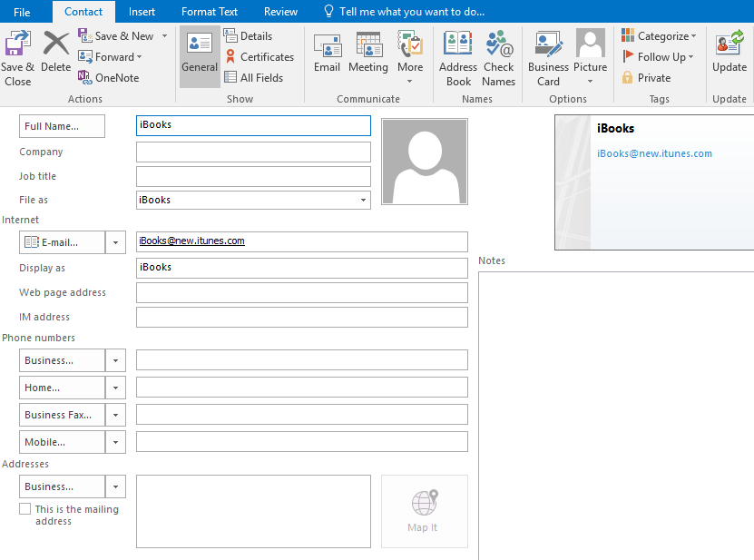
Task: Toggle the Private lock
Action: pos(646,77)
